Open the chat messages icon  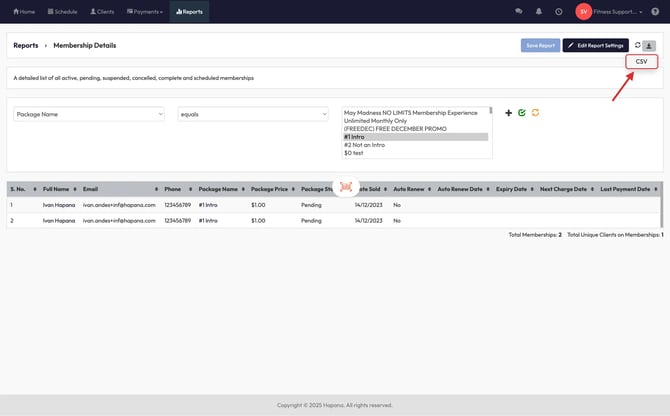pyautogui.click(x=518, y=12)
